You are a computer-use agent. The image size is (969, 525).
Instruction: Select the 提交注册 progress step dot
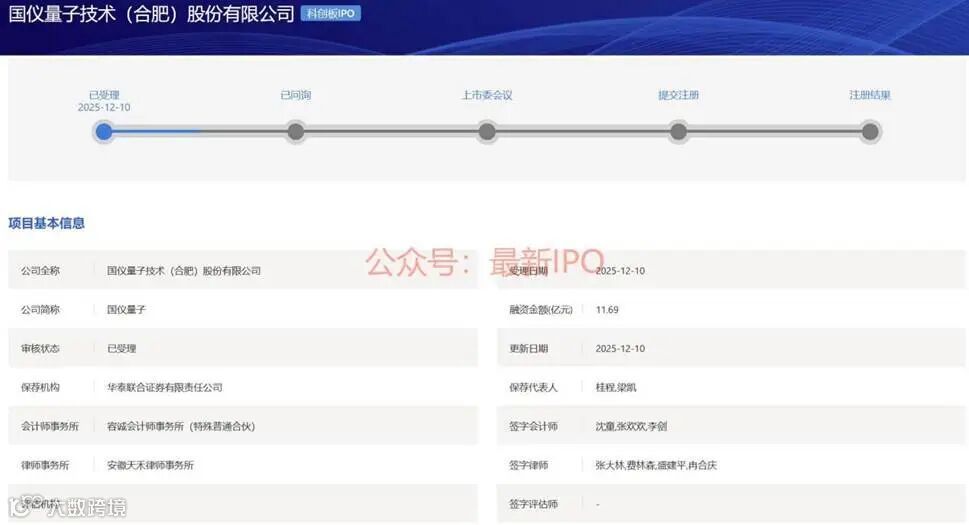(x=679, y=132)
